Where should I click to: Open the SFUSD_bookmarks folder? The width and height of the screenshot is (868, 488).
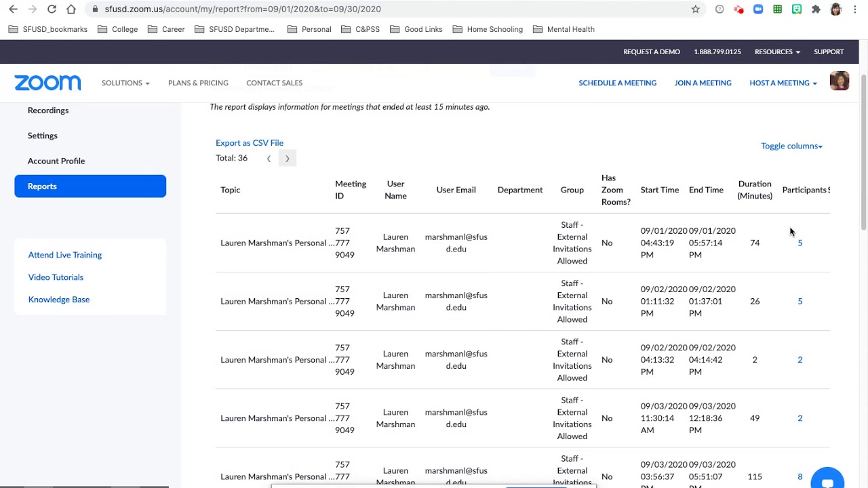coord(48,29)
